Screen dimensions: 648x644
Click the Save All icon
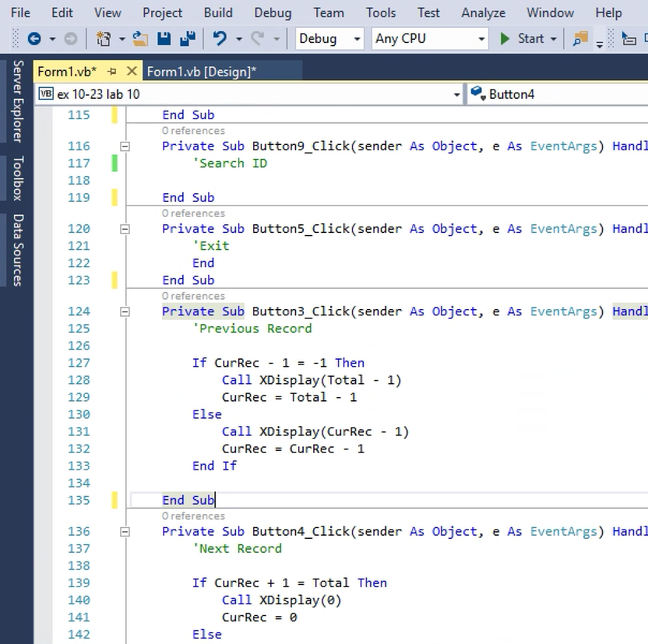(187, 39)
